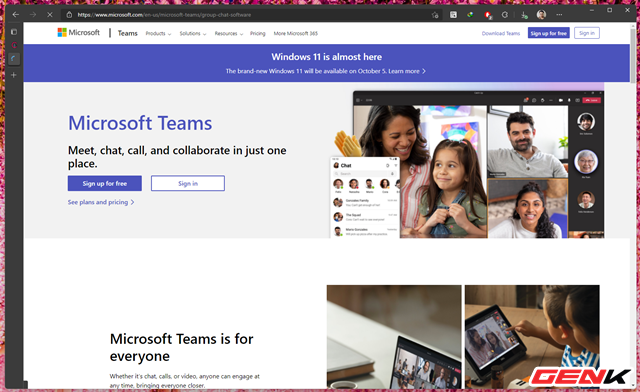Click the laptop on desk photo
640x392 pixels.
pyautogui.click(x=394, y=336)
